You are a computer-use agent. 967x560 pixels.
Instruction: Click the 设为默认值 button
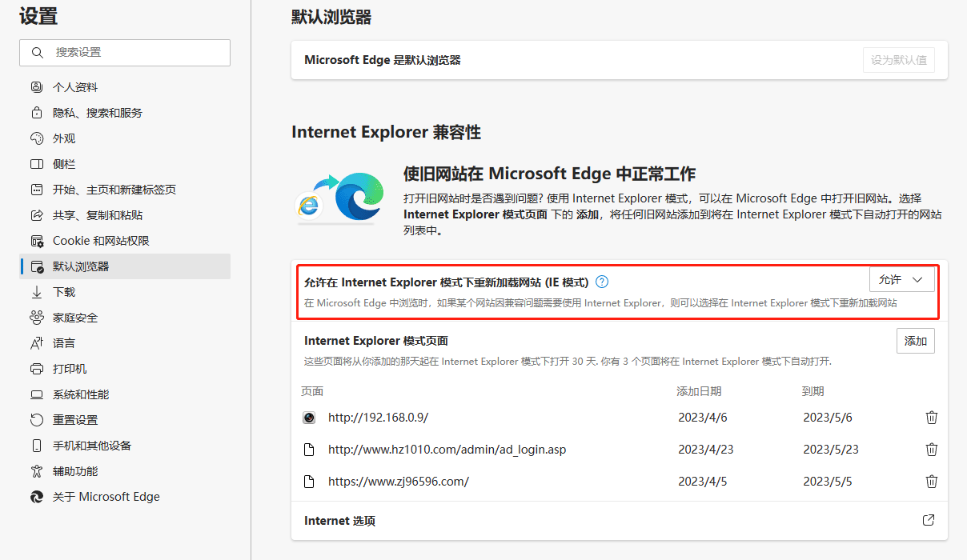click(x=899, y=60)
